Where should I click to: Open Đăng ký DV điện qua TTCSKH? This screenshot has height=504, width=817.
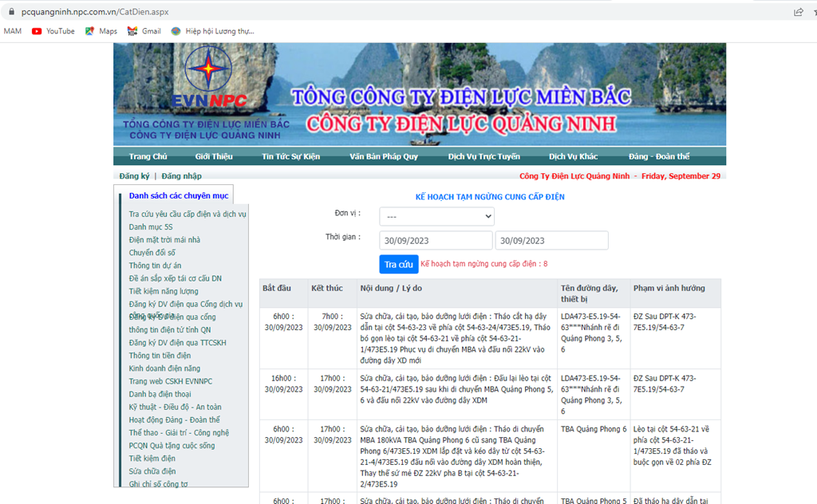pyautogui.click(x=178, y=343)
